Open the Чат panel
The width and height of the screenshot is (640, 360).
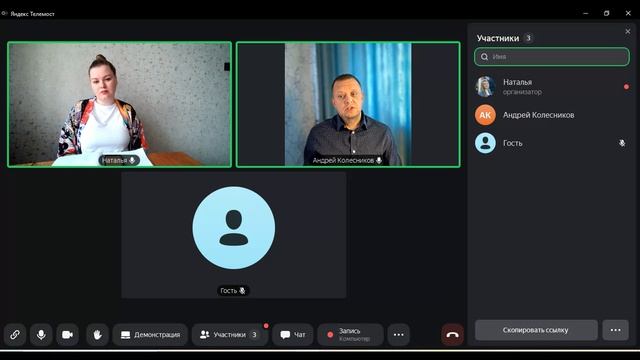(x=293, y=335)
